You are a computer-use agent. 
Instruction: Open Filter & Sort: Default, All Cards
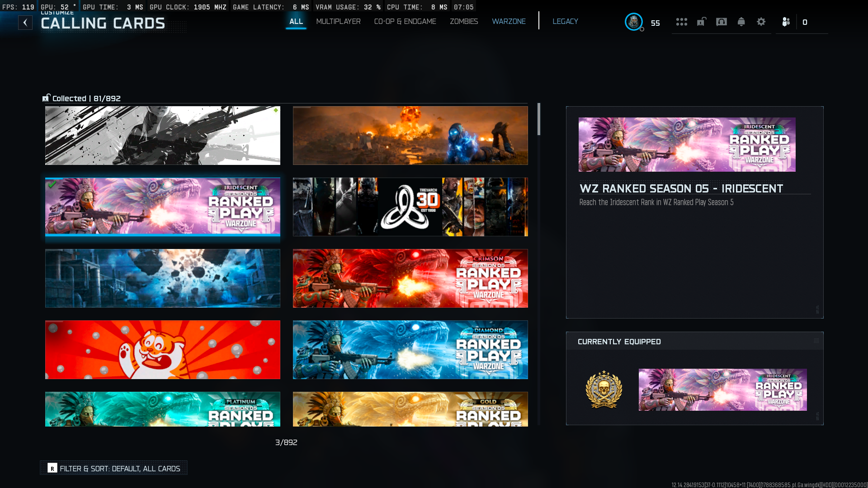tap(113, 468)
